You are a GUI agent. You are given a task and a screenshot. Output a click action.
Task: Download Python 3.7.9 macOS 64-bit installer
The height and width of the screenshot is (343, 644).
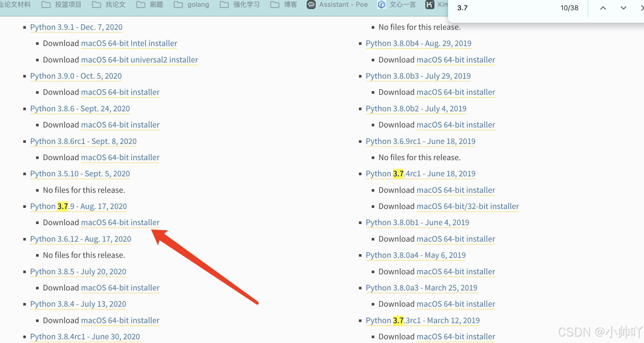click(x=120, y=222)
